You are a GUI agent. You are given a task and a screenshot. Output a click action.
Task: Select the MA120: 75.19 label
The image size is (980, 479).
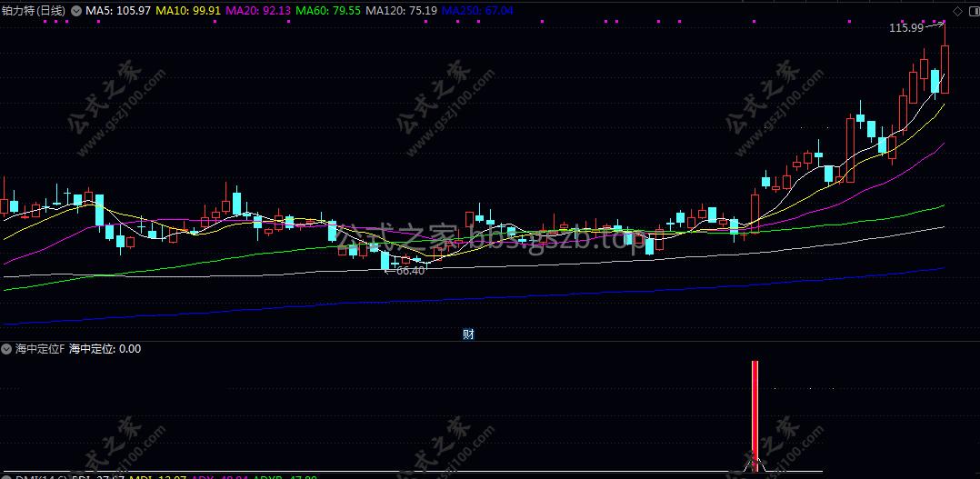click(x=401, y=11)
